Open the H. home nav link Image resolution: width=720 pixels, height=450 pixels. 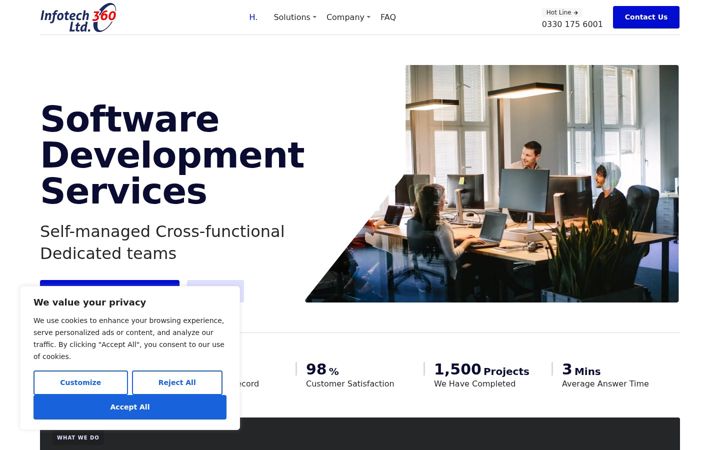[x=253, y=17]
